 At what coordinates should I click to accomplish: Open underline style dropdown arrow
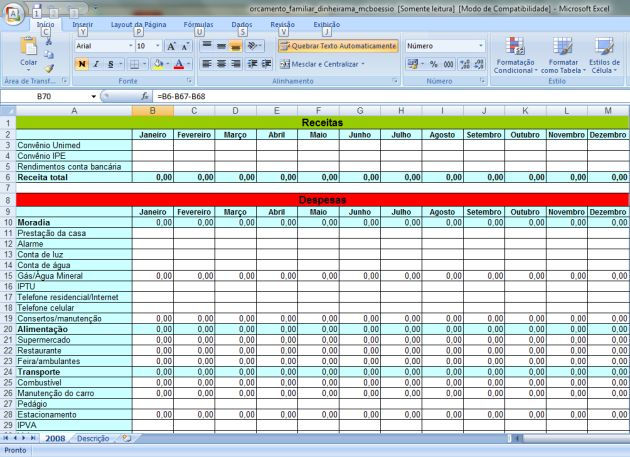pyautogui.click(x=121, y=64)
